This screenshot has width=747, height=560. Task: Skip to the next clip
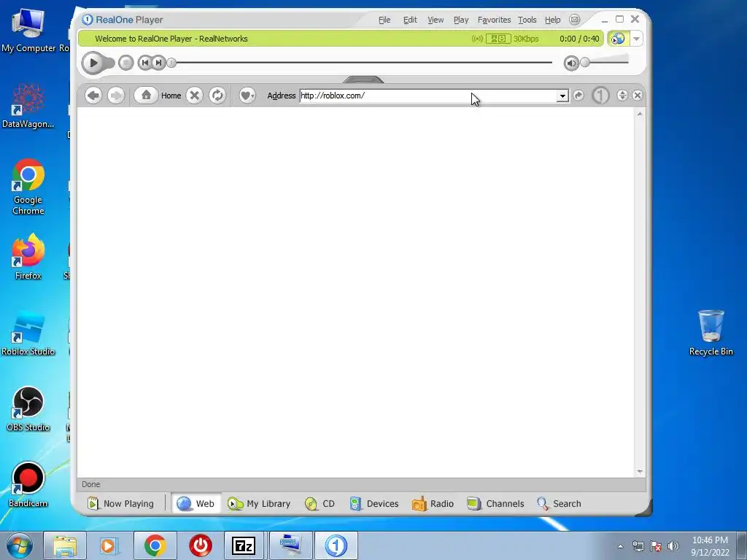click(158, 63)
